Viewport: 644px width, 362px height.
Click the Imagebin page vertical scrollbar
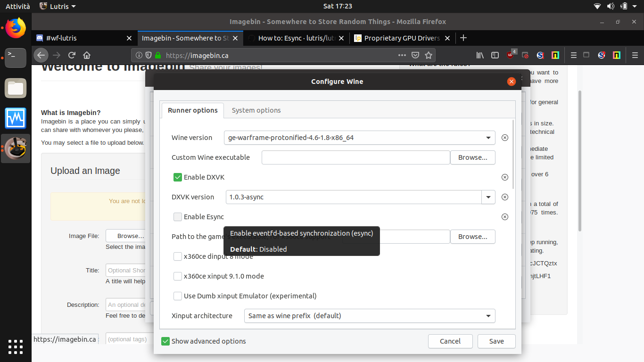pos(580,160)
